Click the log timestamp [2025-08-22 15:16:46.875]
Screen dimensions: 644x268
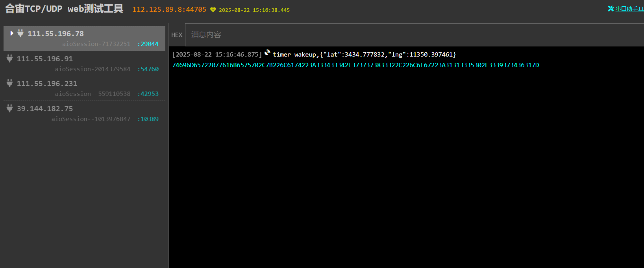[x=217, y=55]
